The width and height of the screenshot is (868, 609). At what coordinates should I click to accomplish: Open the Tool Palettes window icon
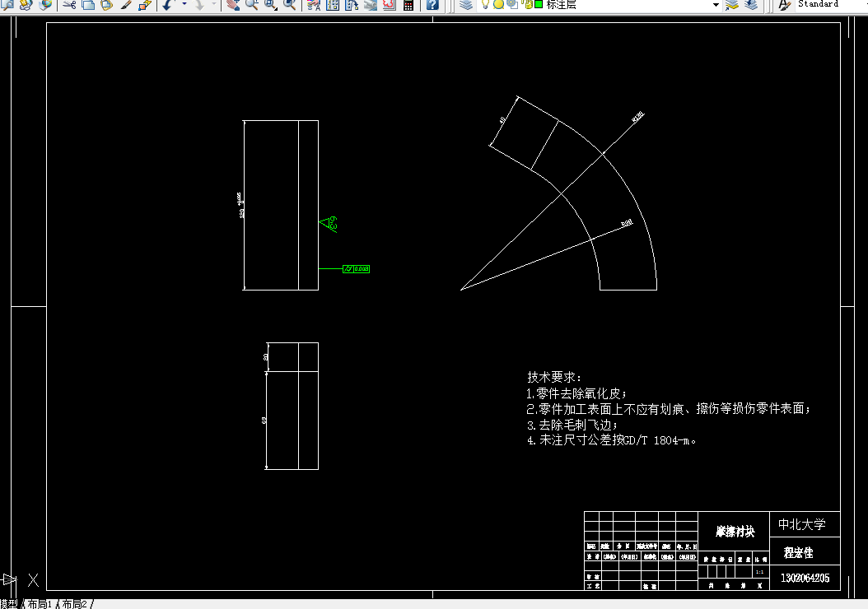click(x=352, y=4)
